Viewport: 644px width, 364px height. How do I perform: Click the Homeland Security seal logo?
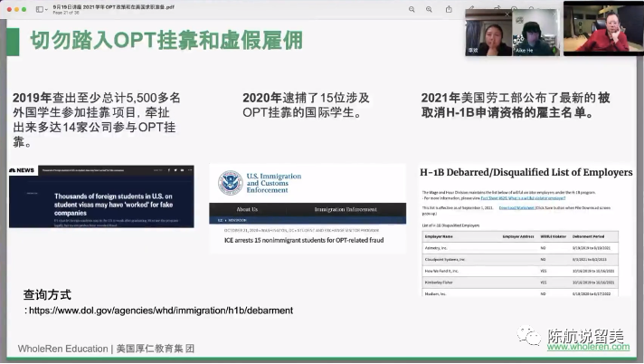click(x=230, y=183)
